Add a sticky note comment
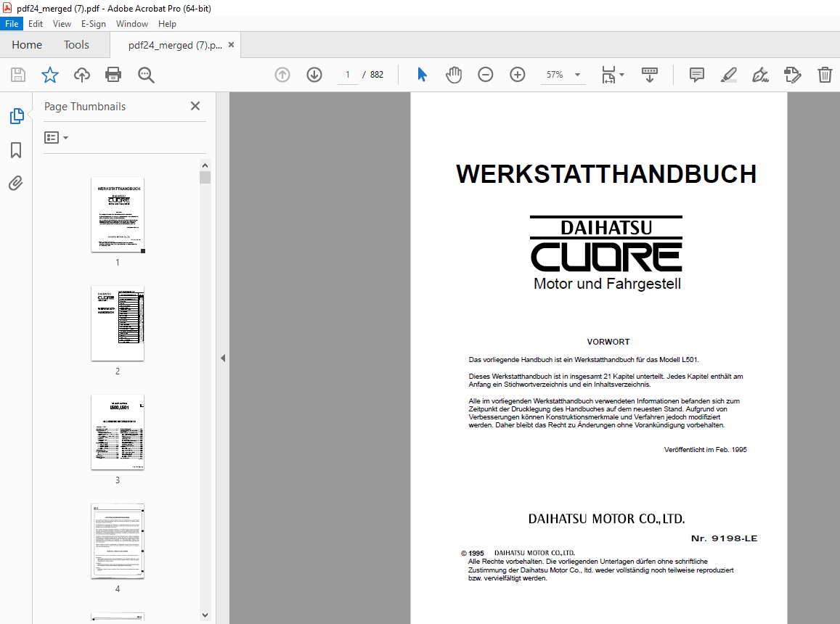This screenshot has width=840, height=624. tap(696, 75)
